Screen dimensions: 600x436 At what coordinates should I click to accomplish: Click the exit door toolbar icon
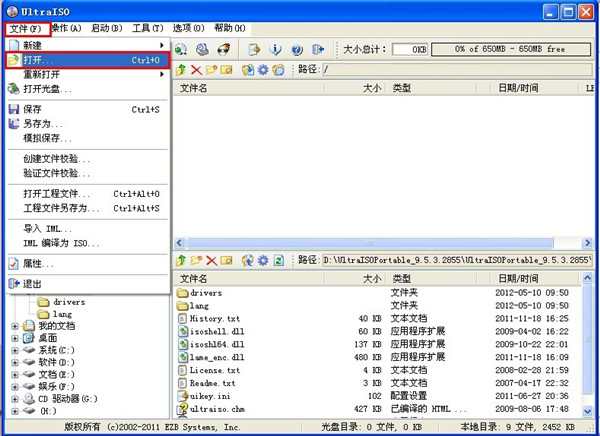pyautogui.click(x=318, y=49)
